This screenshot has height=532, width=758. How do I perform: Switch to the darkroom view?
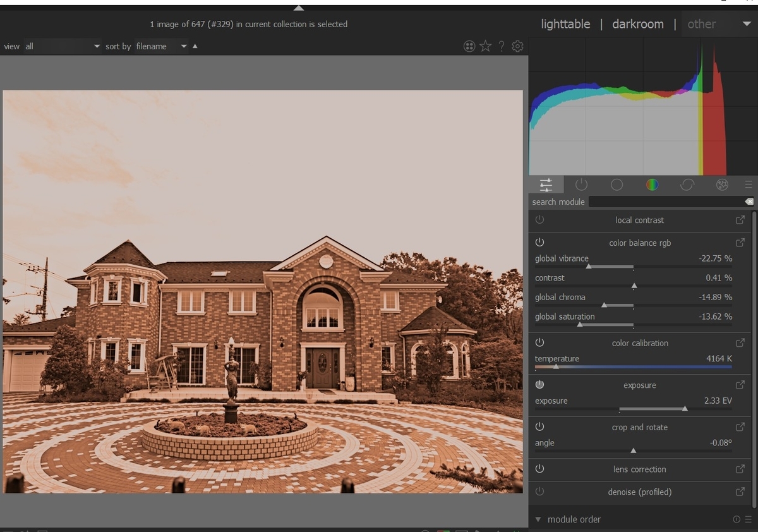(638, 24)
